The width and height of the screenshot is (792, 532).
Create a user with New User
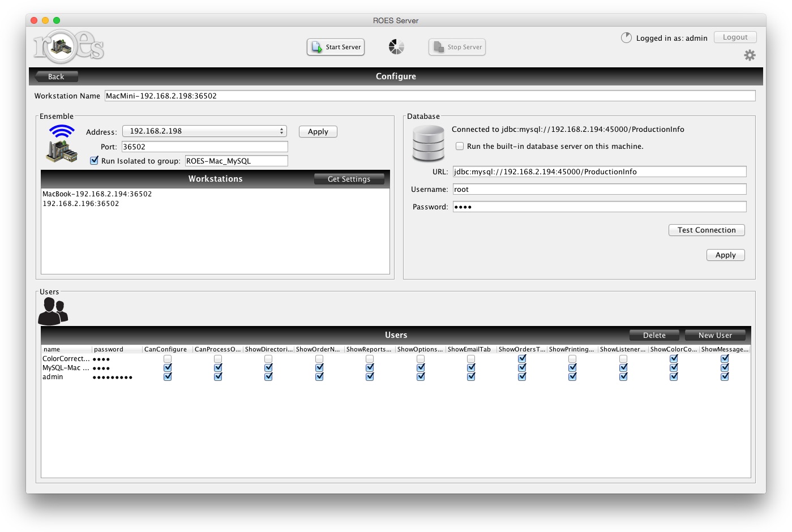pyautogui.click(x=715, y=335)
